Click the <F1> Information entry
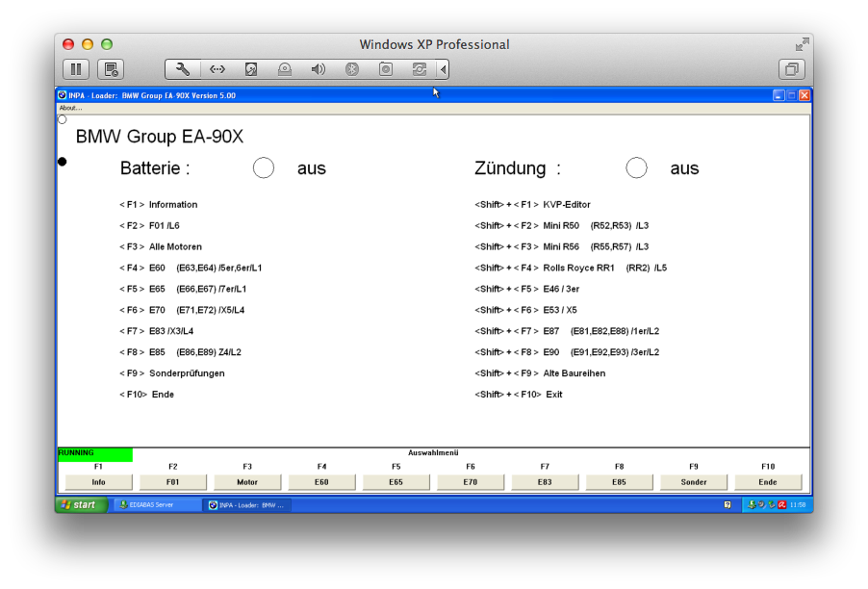This screenshot has height=589, width=868. [x=159, y=205]
